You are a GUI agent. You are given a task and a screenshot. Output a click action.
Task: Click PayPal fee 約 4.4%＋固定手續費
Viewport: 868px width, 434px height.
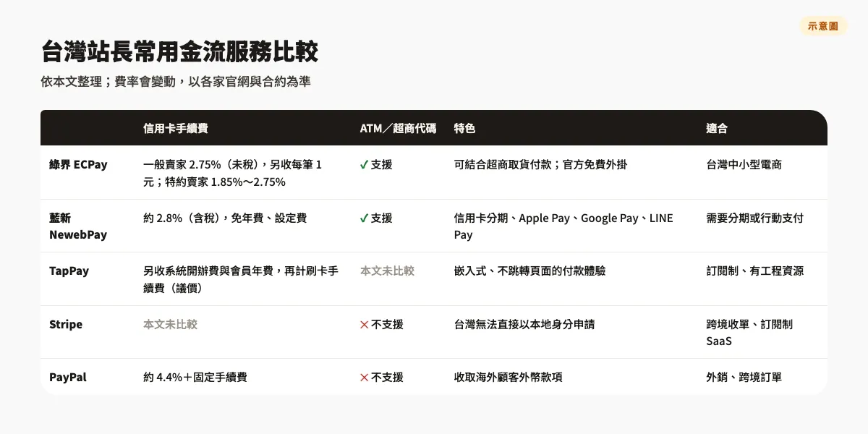click(x=195, y=377)
